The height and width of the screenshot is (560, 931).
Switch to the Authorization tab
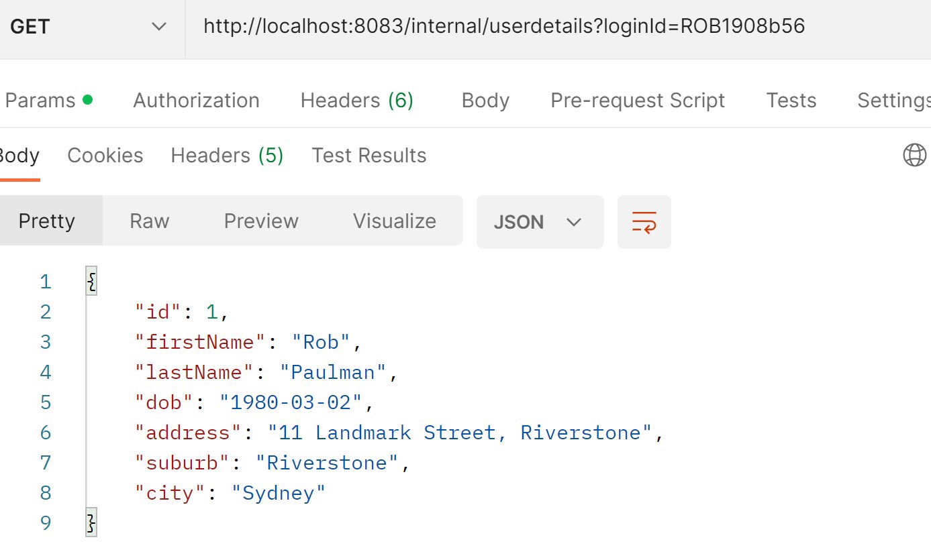tap(196, 101)
